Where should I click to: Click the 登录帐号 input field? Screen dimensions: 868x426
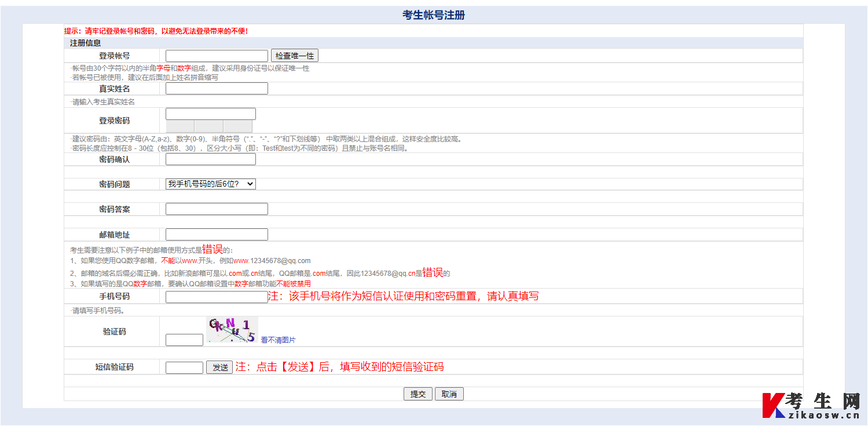[x=217, y=56]
